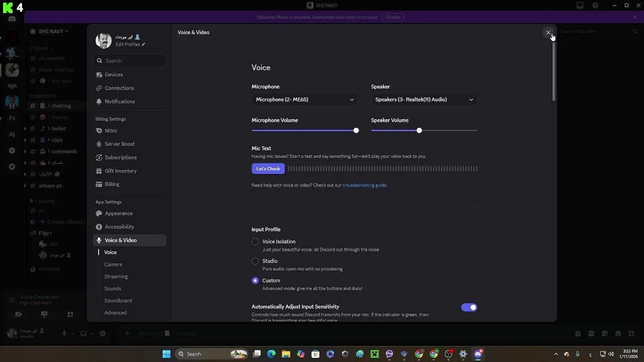Select the Custom input profile
This screenshot has width=644, height=362.
coord(255,281)
